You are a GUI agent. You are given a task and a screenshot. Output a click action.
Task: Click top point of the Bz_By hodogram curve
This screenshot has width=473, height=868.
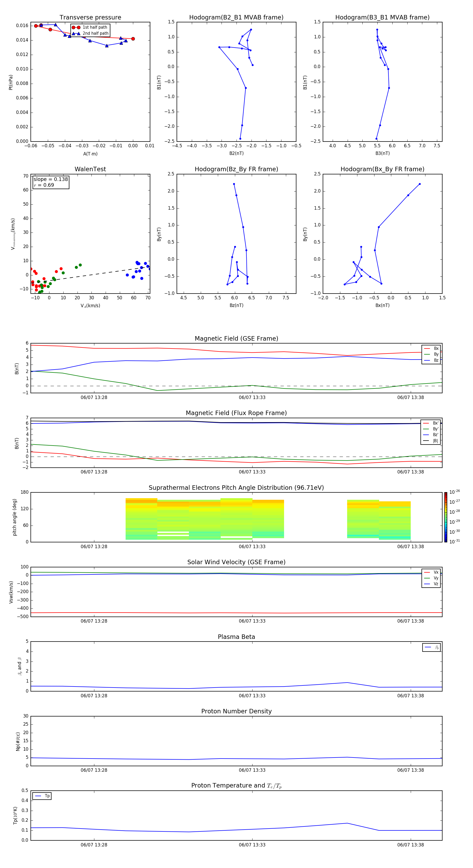tap(234, 184)
